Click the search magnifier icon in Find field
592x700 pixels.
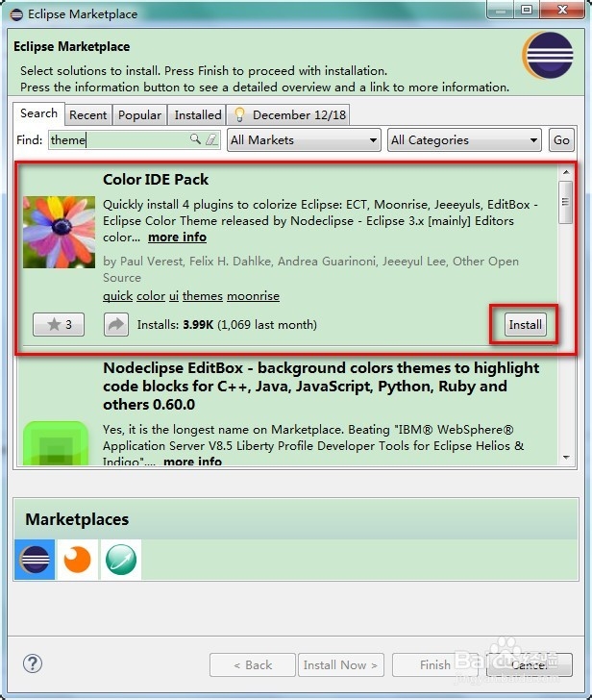coord(195,139)
